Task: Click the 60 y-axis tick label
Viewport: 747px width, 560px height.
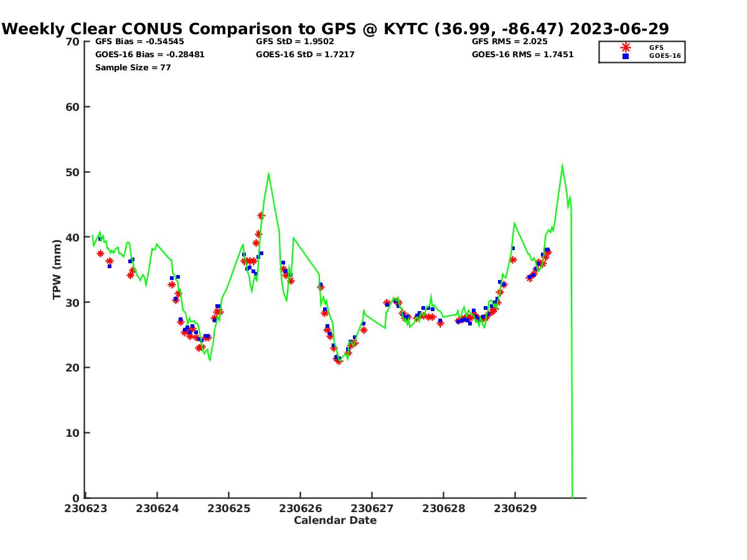Action: pos(73,107)
